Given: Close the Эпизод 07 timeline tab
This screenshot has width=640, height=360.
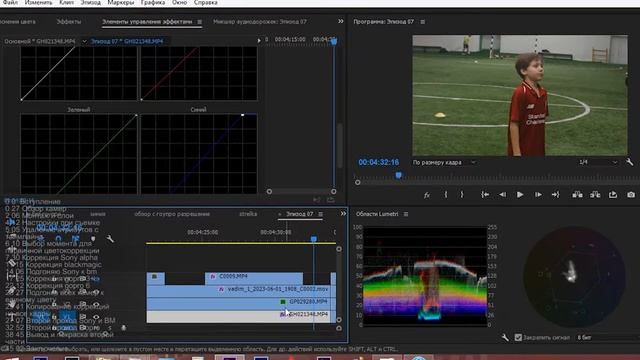Looking at the screenshot, I should coord(280,214).
